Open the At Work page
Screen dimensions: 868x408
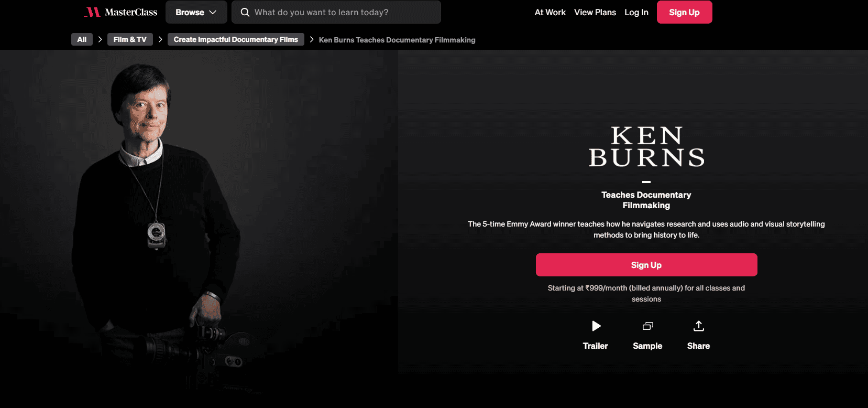[550, 12]
